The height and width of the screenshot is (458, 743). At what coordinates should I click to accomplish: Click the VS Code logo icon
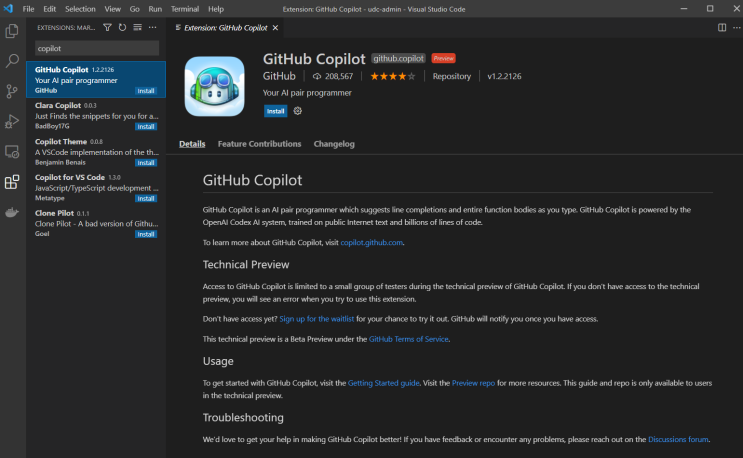click(x=8, y=9)
